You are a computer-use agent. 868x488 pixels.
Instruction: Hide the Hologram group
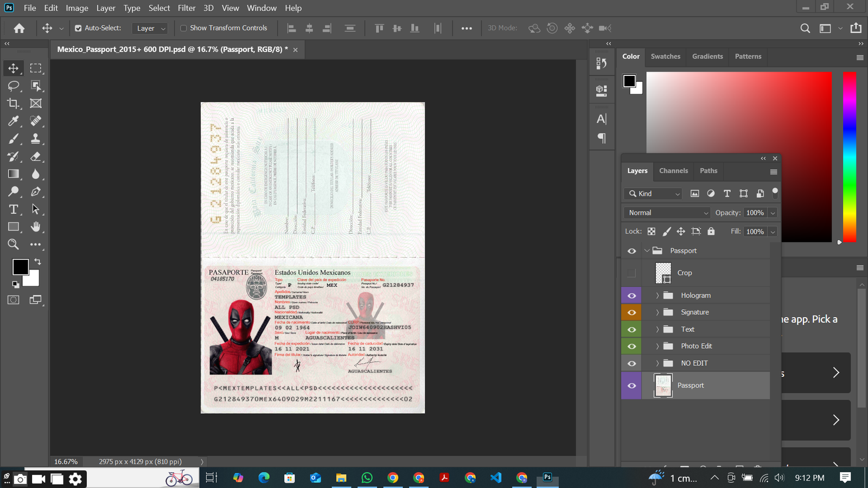click(x=631, y=296)
